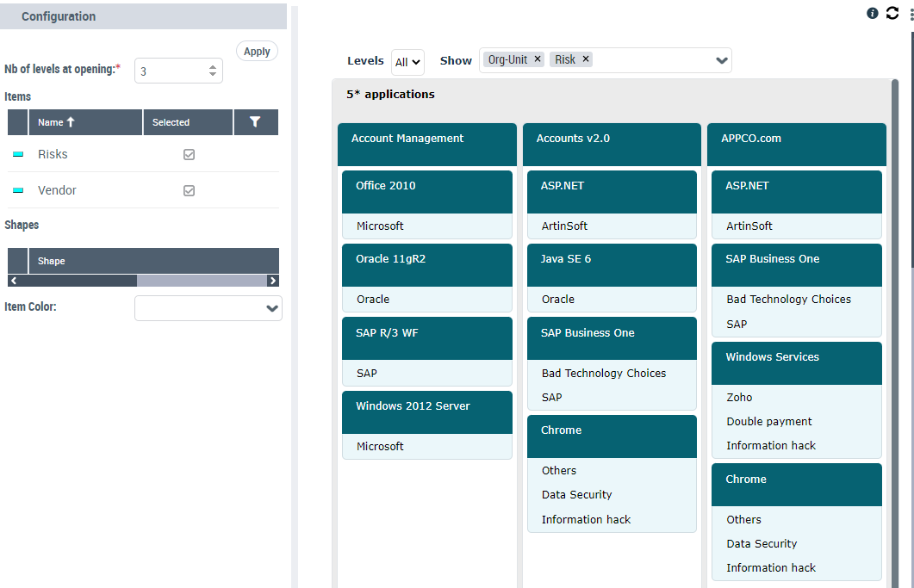Open the Levels dropdown
The width and height of the screenshot is (914, 588).
(408, 61)
